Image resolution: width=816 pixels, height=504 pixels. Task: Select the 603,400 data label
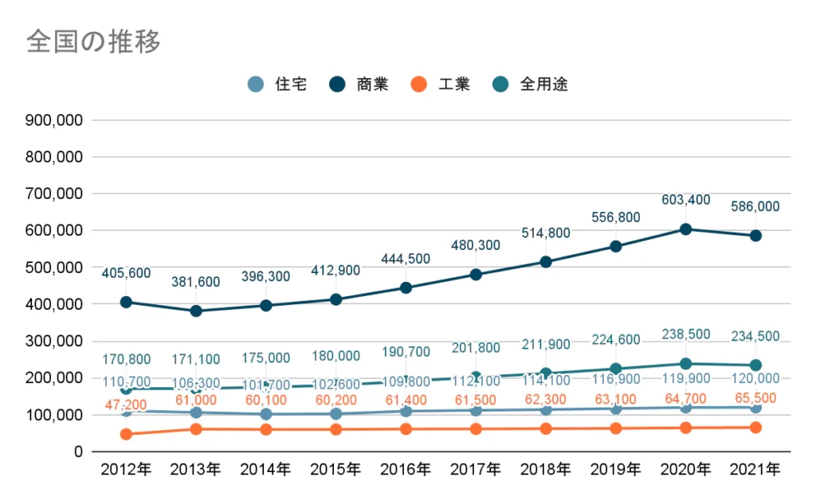[x=685, y=199]
